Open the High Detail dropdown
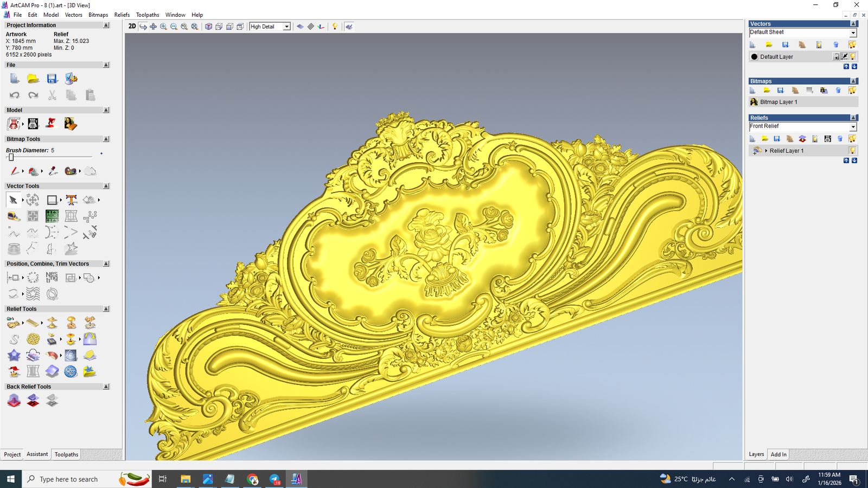This screenshot has width=868, height=488. point(286,27)
